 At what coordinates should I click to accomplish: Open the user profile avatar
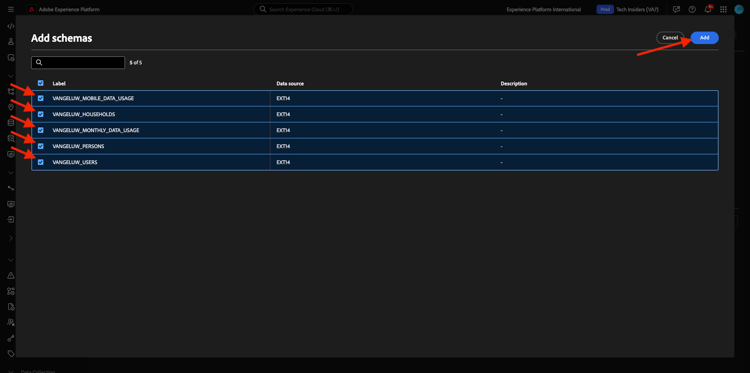[739, 9]
